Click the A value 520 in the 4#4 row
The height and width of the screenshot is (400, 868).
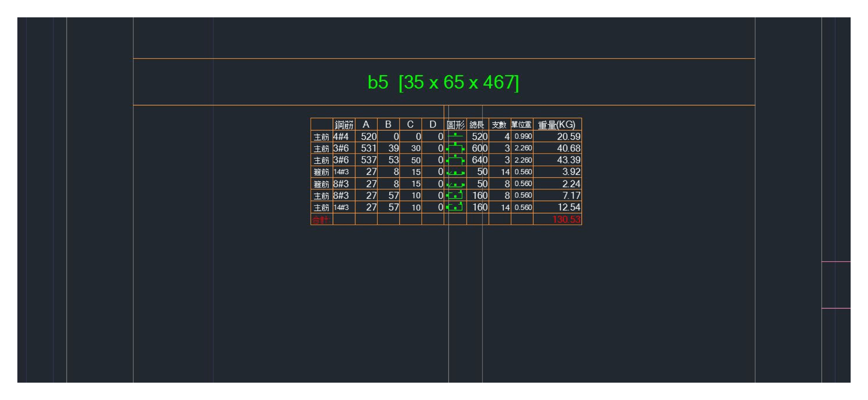click(368, 136)
